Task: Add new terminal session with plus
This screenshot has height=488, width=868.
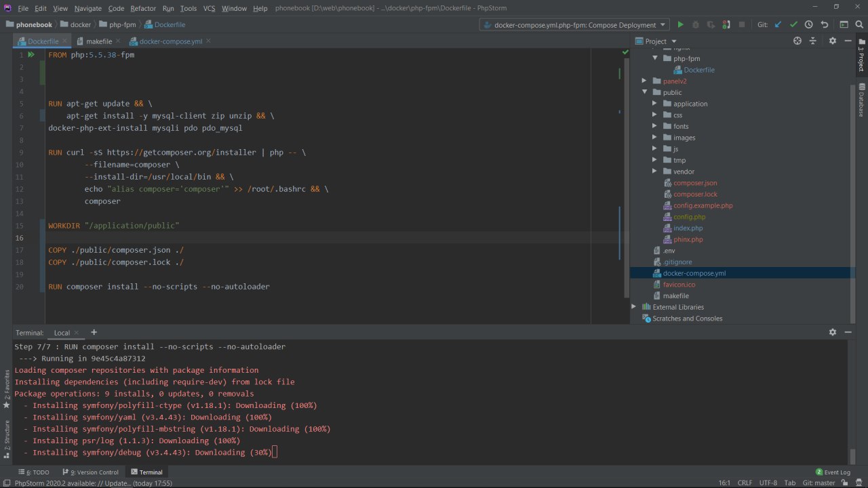Action: (94, 332)
